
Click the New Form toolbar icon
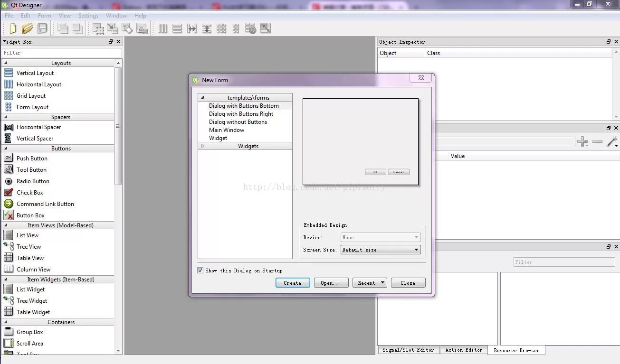[13, 28]
